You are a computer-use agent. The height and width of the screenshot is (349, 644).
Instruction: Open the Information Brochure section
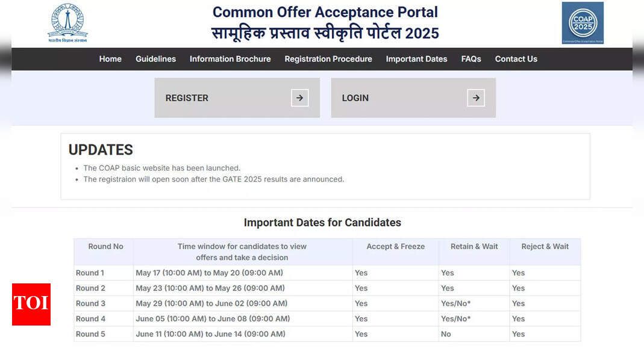230,59
